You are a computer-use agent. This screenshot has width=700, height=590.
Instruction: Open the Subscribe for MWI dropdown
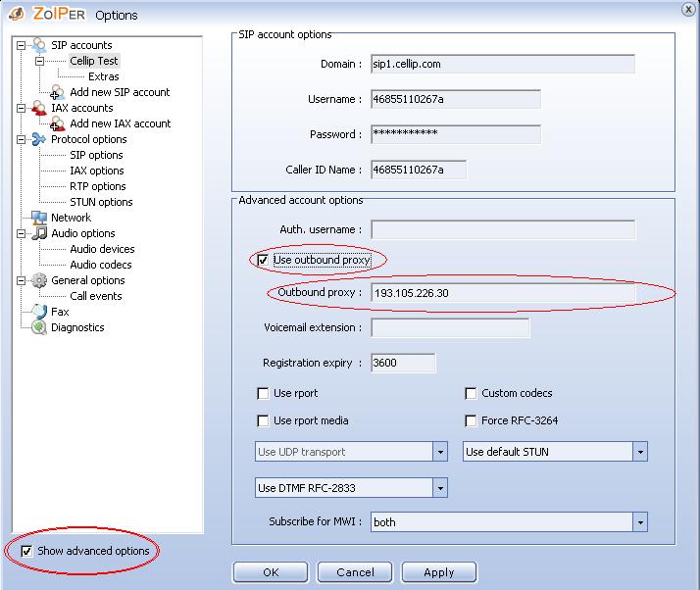[x=640, y=522]
